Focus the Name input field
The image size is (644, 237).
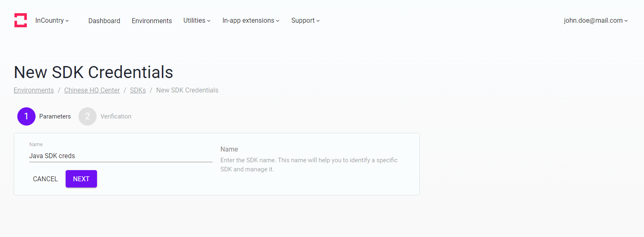[121, 156]
